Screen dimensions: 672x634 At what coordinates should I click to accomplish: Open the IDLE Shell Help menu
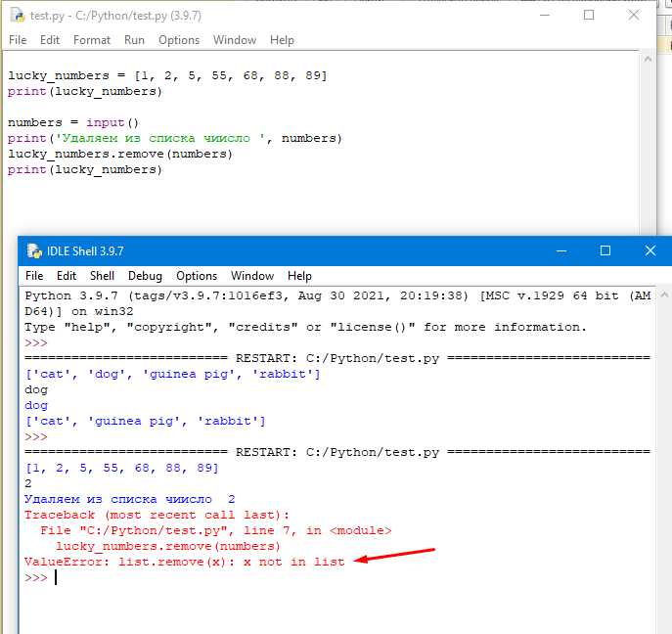point(299,276)
